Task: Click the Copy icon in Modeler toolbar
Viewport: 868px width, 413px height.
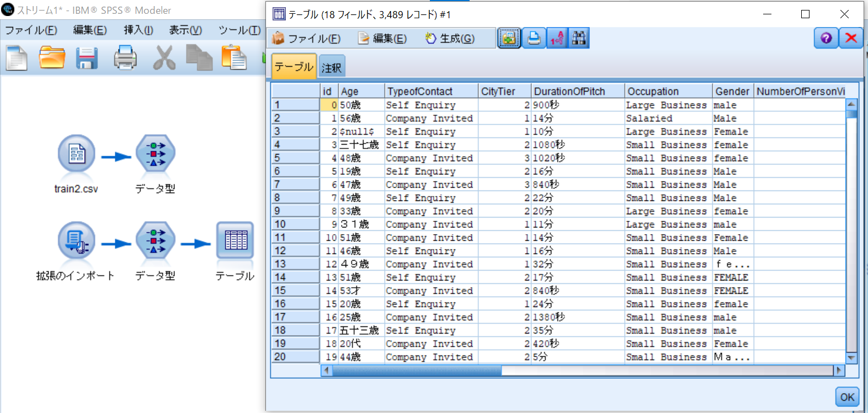Action: tap(199, 58)
